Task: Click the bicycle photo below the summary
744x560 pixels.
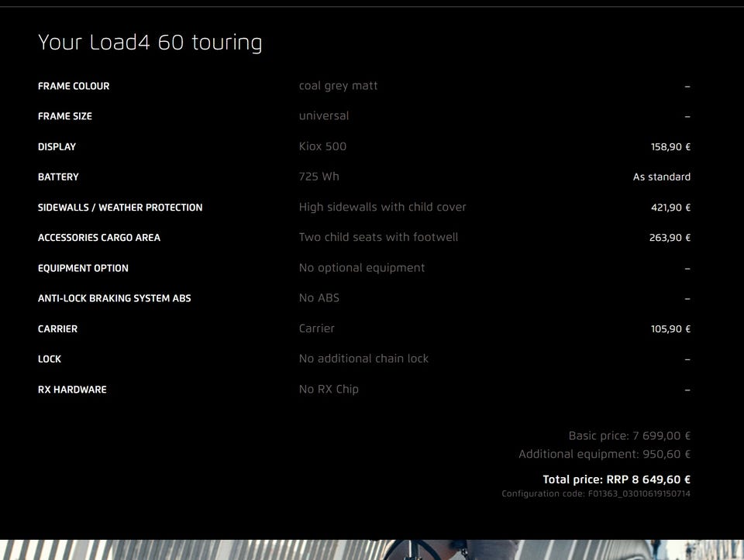Action: 372,550
